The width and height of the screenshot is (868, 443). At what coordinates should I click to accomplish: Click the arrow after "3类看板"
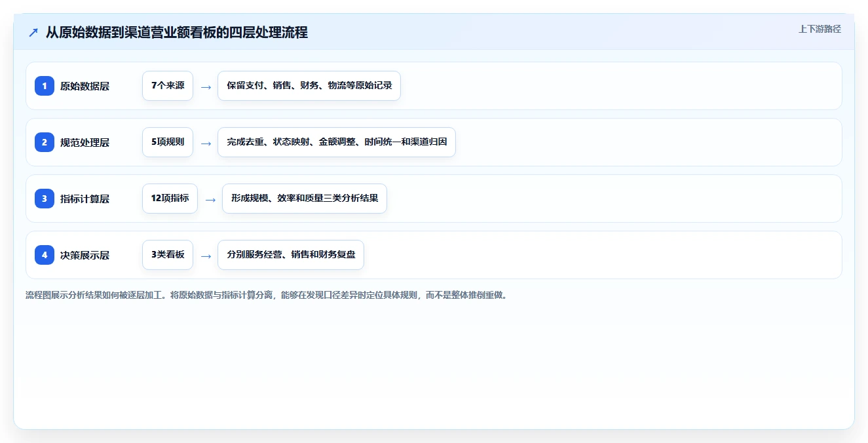tap(206, 256)
